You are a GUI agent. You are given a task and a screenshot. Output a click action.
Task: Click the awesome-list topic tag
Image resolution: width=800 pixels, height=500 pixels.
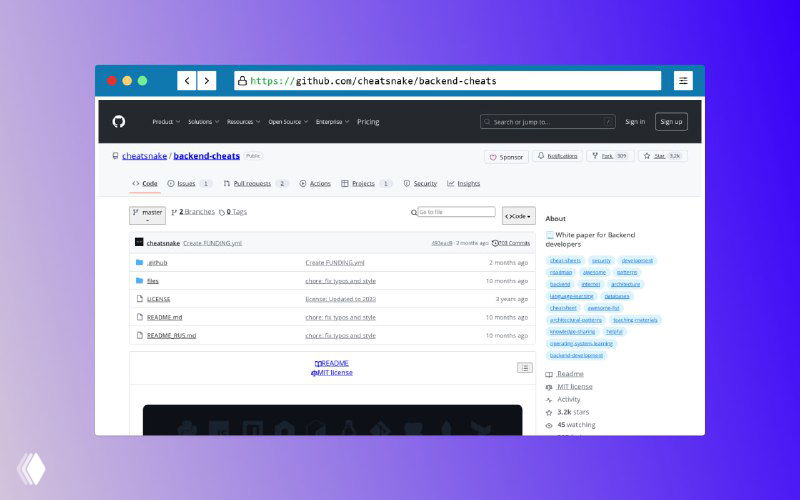click(x=604, y=308)
